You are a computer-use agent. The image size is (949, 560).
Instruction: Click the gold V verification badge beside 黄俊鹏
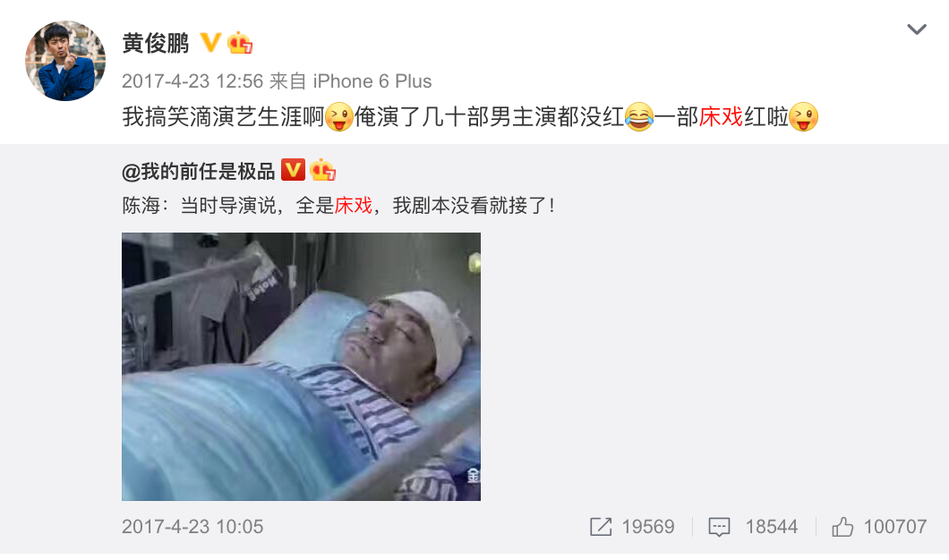(210, 42)
